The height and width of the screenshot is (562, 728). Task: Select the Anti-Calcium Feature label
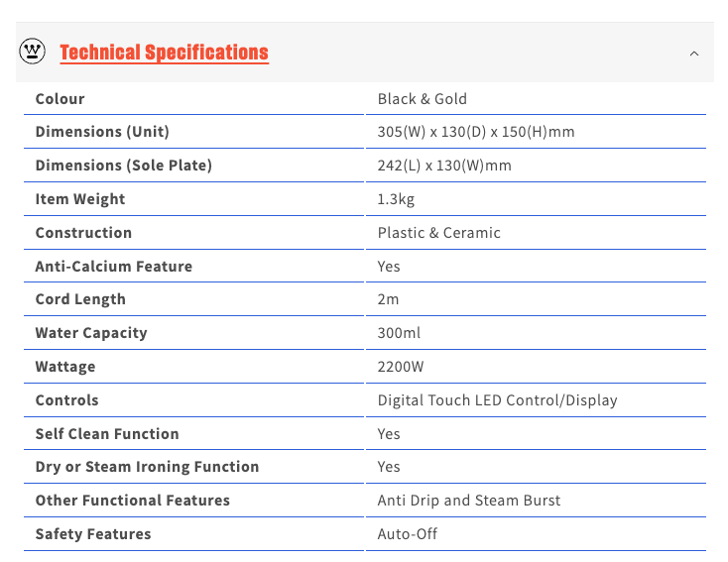(114, 267)
